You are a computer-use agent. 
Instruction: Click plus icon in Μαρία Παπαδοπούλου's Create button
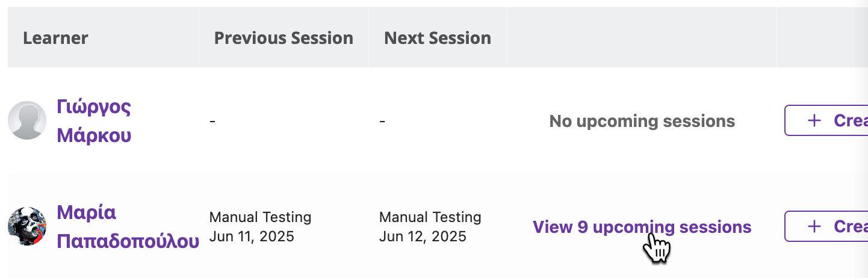point(814,226)
